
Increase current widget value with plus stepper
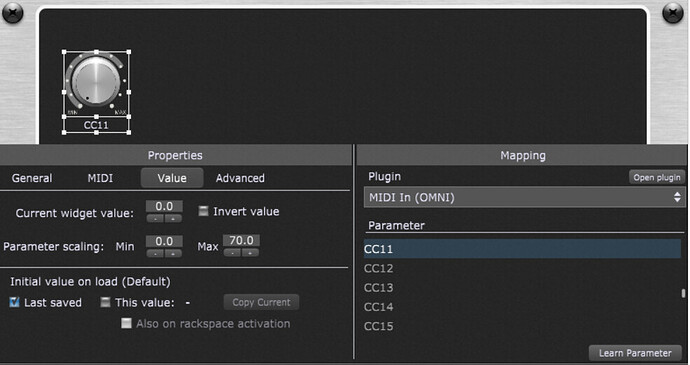pos(173,218)
